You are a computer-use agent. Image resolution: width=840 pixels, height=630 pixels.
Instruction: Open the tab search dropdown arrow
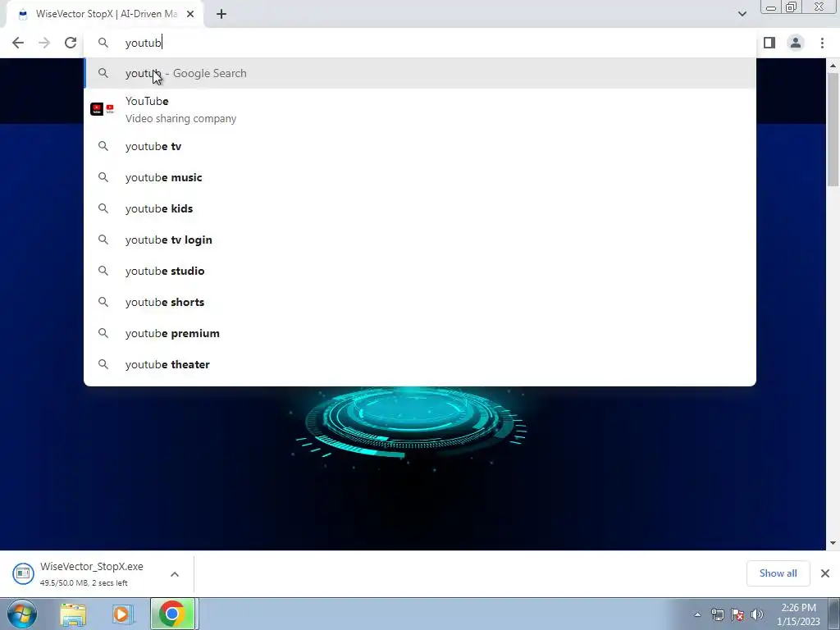[742, 14]
